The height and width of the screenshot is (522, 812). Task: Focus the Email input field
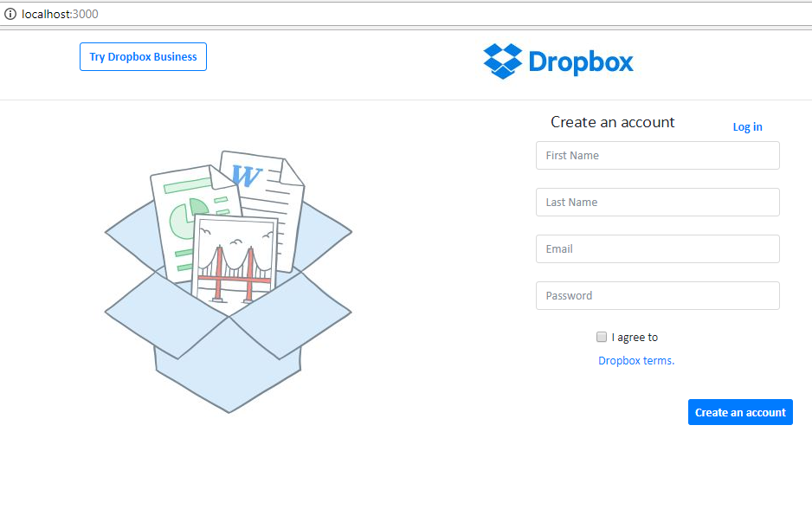[x=658, y=249]
